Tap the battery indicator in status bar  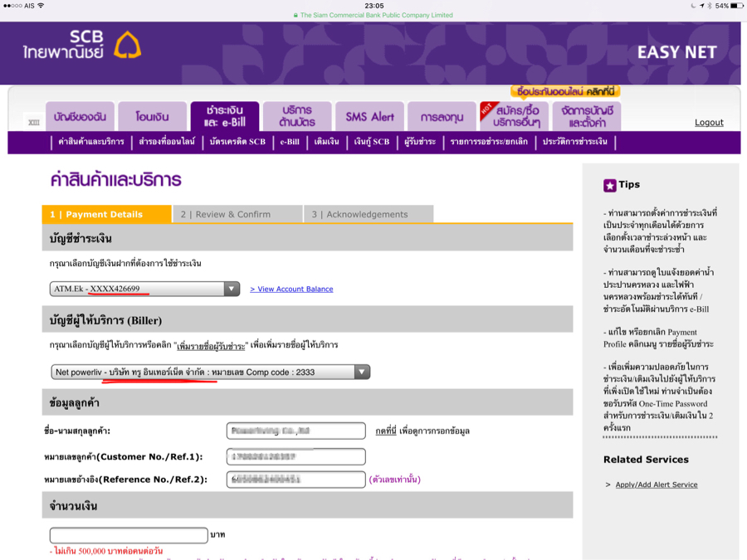click(736, 6)
